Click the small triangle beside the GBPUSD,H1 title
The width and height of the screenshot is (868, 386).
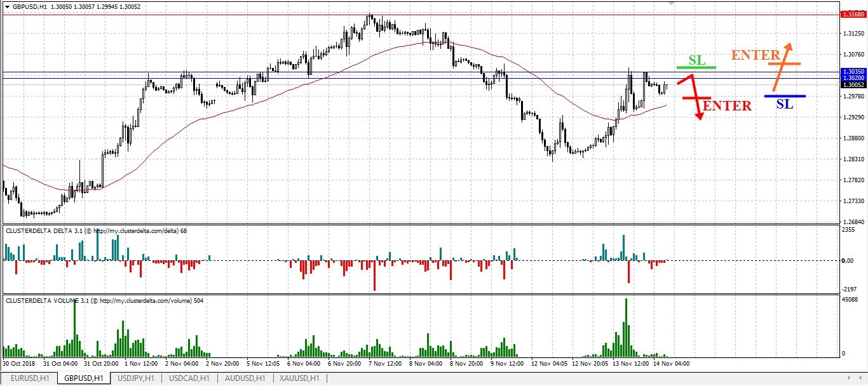click(6, 6)
